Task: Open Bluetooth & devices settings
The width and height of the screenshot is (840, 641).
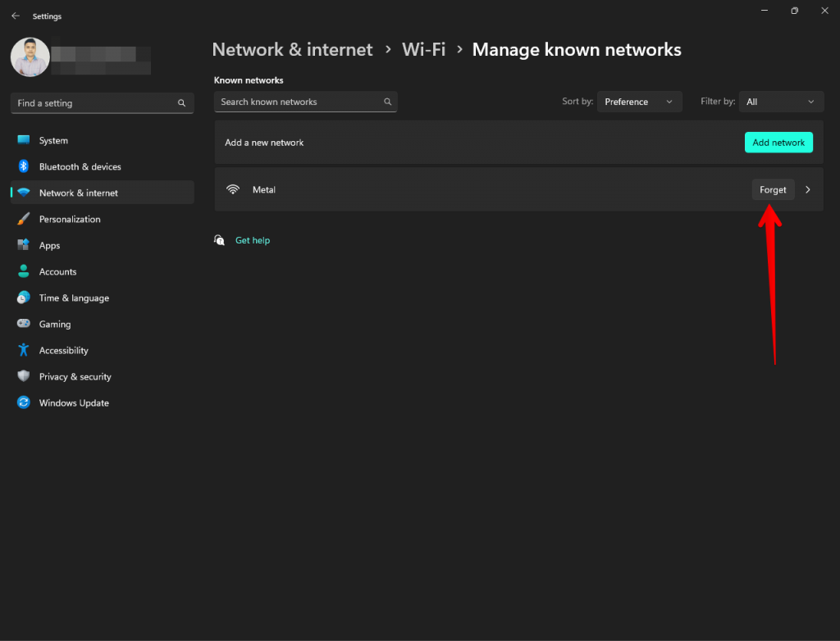Action: click(x=103, y=166)
